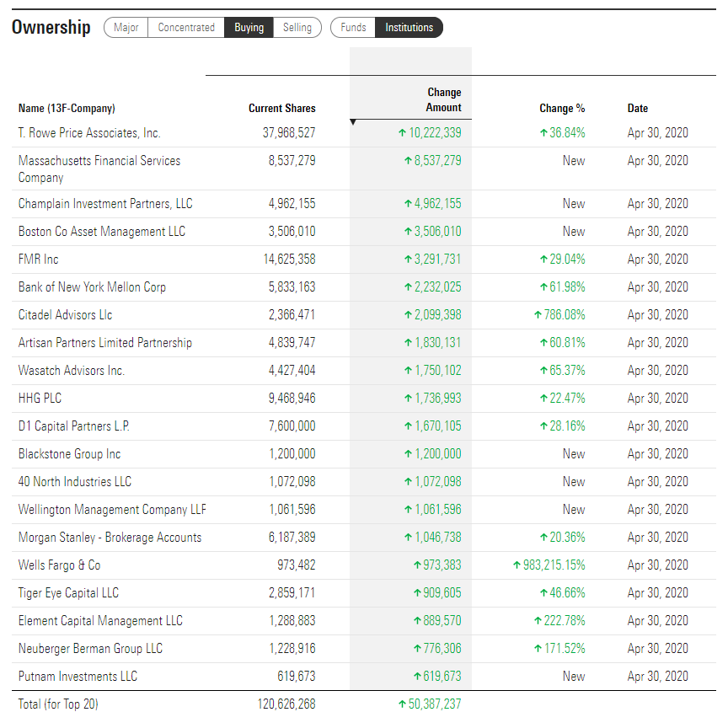Switch to the Major ownership tab
Image resolution: width=728 pixels, height=712 pixels.
(126, 27)
